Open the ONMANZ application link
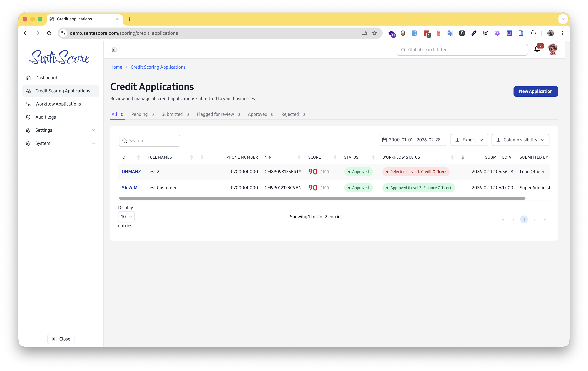This screenshot has height=371, width=588. tap(131, 171)
